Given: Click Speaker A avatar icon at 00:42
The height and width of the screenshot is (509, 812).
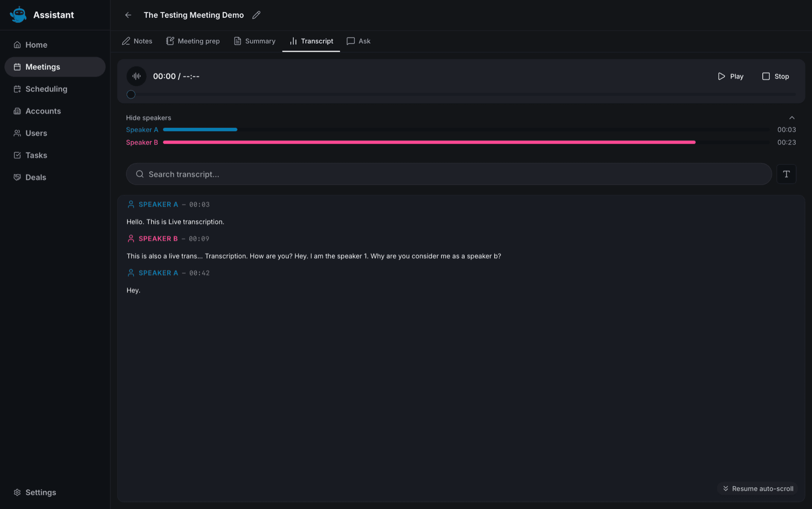Looking at the screenshot, I should click(131, 273).
